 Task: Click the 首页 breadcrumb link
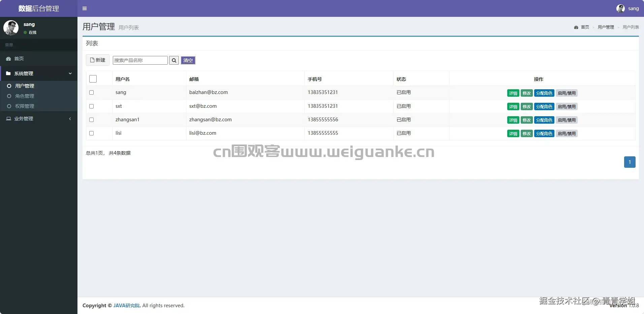[585, 27]
